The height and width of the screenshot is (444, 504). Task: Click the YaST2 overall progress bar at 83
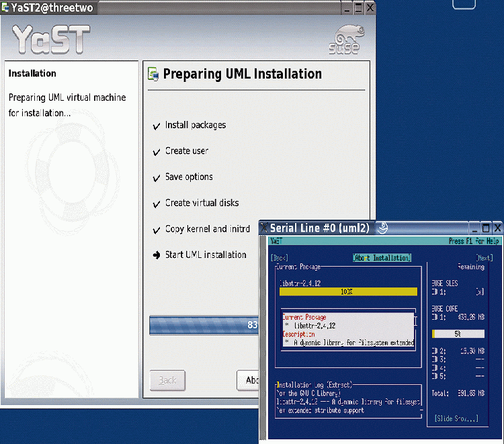tap(204, 326)
